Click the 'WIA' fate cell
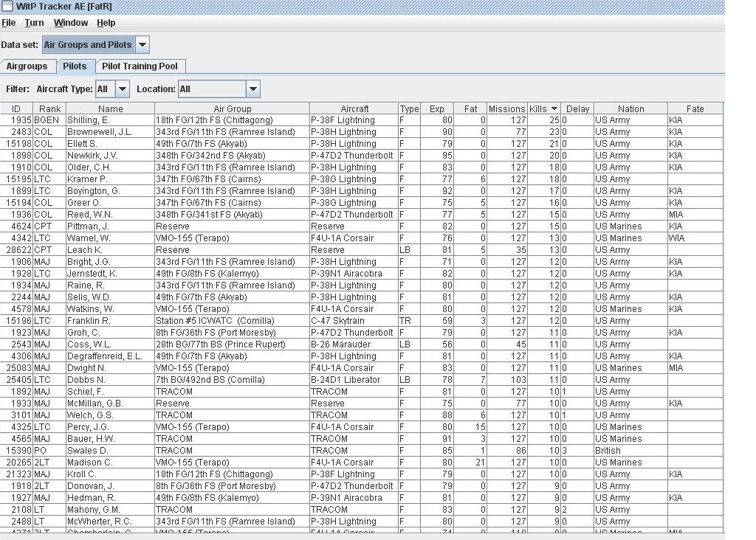The height and width of the screenshot is (540, 756). (x=695, y=238)
